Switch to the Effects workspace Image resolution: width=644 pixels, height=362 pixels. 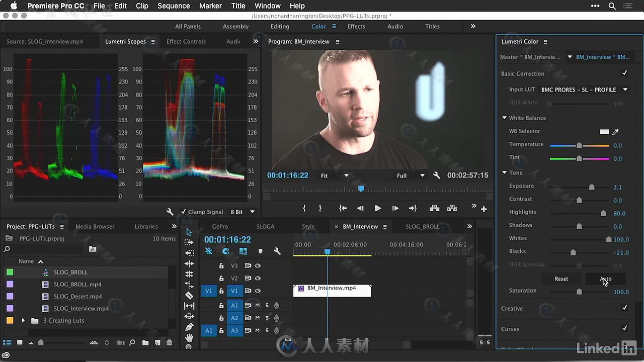tap(356, 26)
